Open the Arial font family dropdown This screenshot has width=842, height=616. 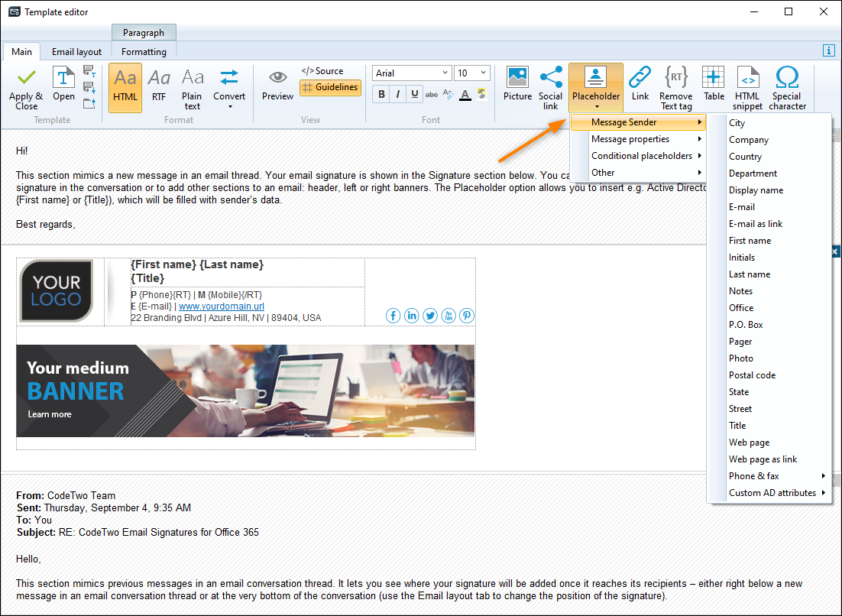click(x=412, y=73)
